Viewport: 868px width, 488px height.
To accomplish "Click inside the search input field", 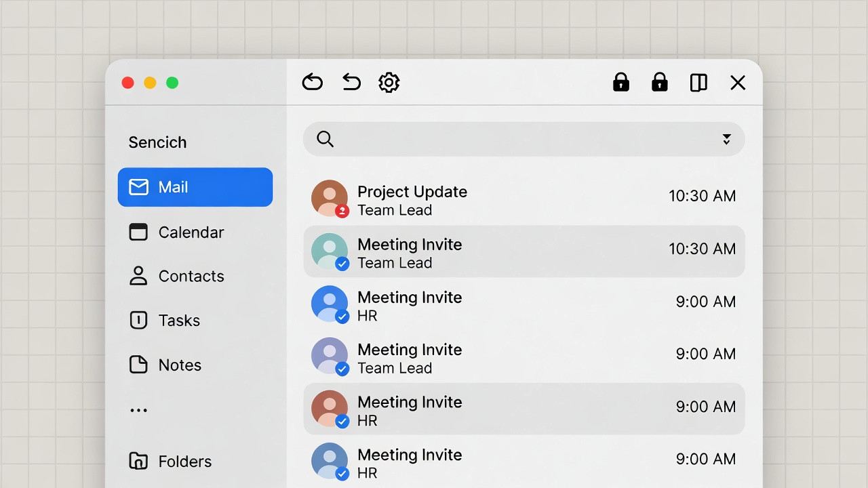I will pos(522,139).
